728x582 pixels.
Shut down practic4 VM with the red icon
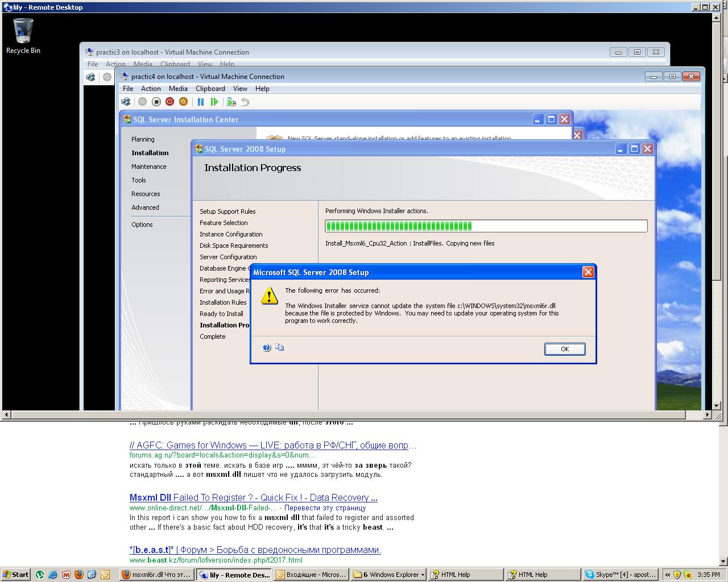tap(169, 102)
